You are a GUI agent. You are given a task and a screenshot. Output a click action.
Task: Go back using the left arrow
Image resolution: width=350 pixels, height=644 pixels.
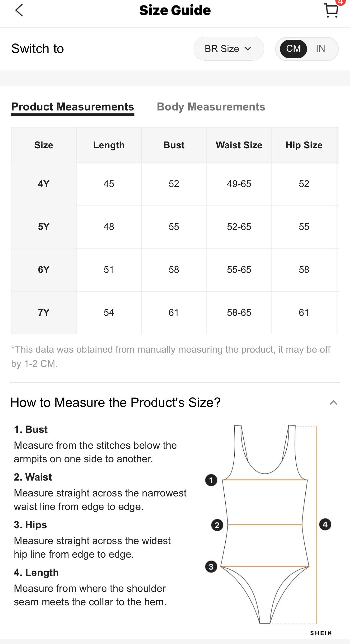tap(19, 10)
